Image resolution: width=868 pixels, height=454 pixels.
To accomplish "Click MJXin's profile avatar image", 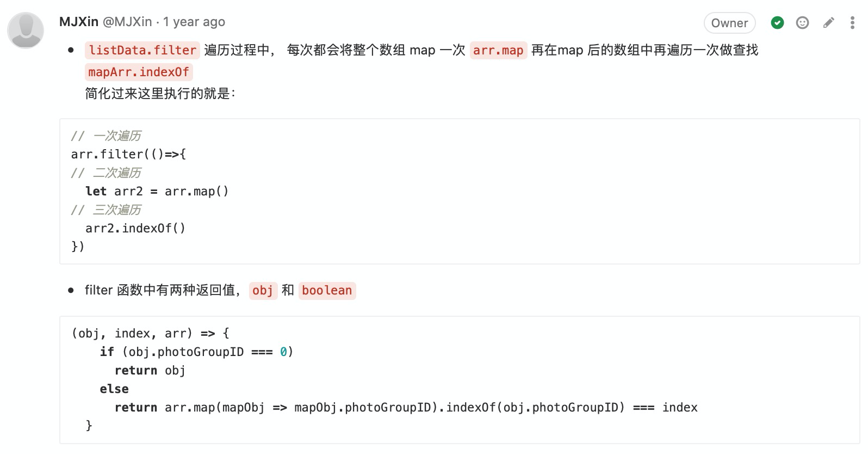I will [26, 30].
